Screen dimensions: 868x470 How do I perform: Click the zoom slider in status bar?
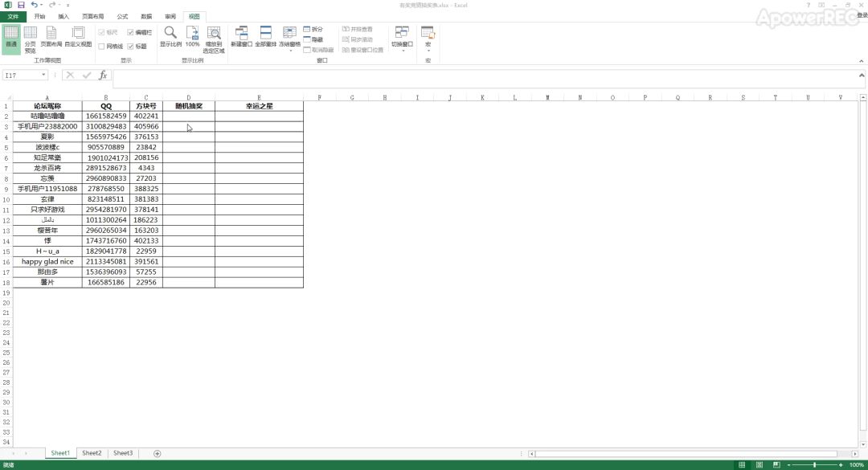tap(814, 464)
